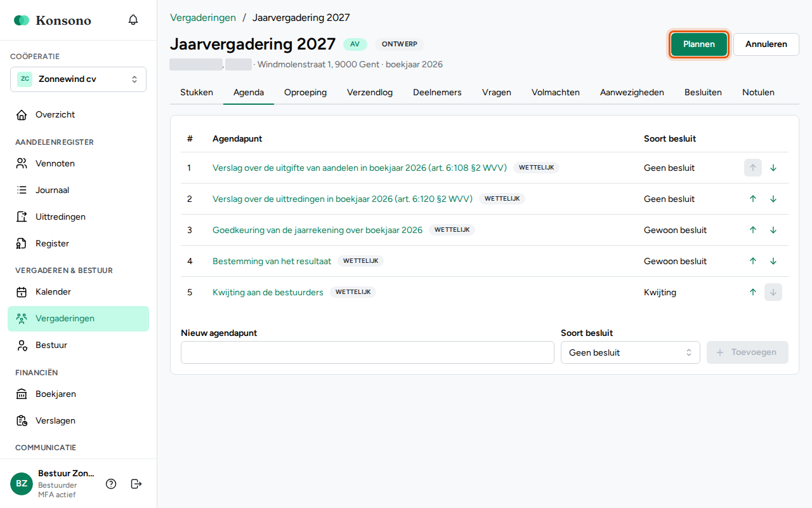Open Register in the sidebar
812x508 pixels.
coord(78,244)
